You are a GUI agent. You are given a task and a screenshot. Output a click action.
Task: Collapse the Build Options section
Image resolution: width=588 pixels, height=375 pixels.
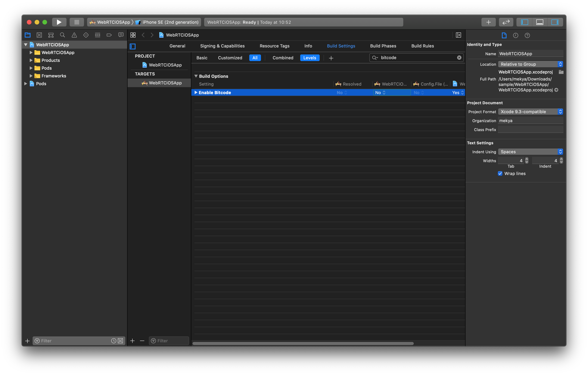click(x=196, y=76)
